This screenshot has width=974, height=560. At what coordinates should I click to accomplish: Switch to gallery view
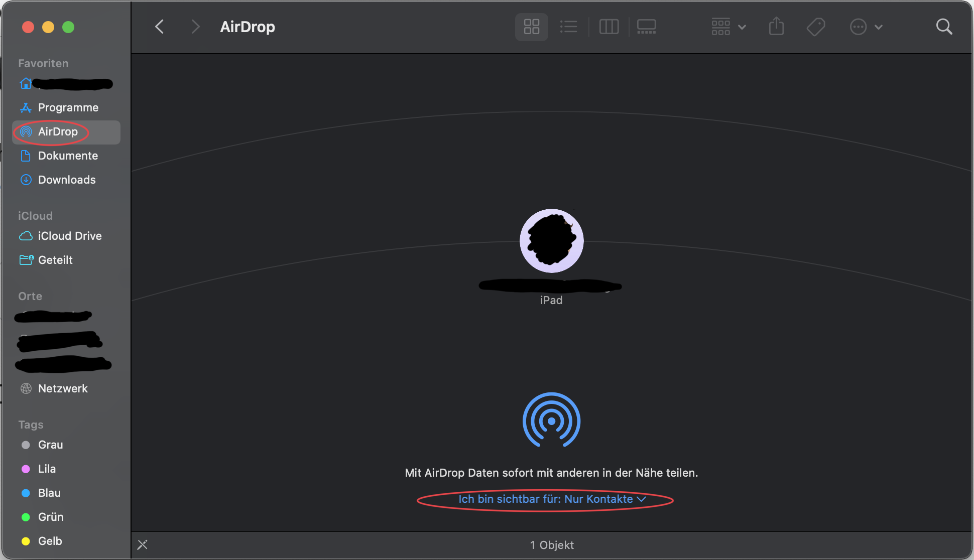coord(646,27)
